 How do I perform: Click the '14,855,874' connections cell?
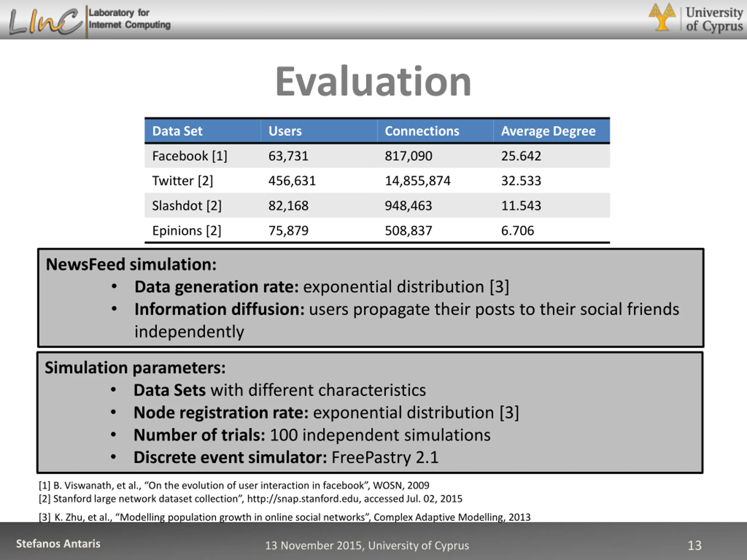(418, 181)
